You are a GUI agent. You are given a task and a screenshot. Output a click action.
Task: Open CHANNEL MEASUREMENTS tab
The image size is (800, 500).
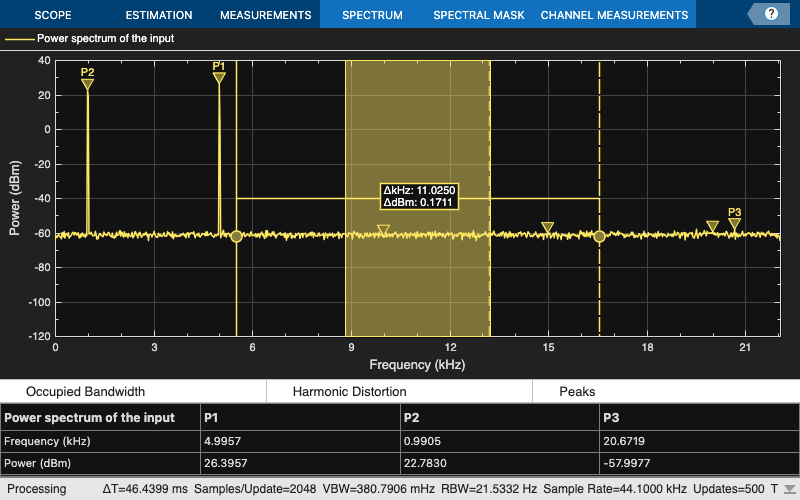point(614,15)
